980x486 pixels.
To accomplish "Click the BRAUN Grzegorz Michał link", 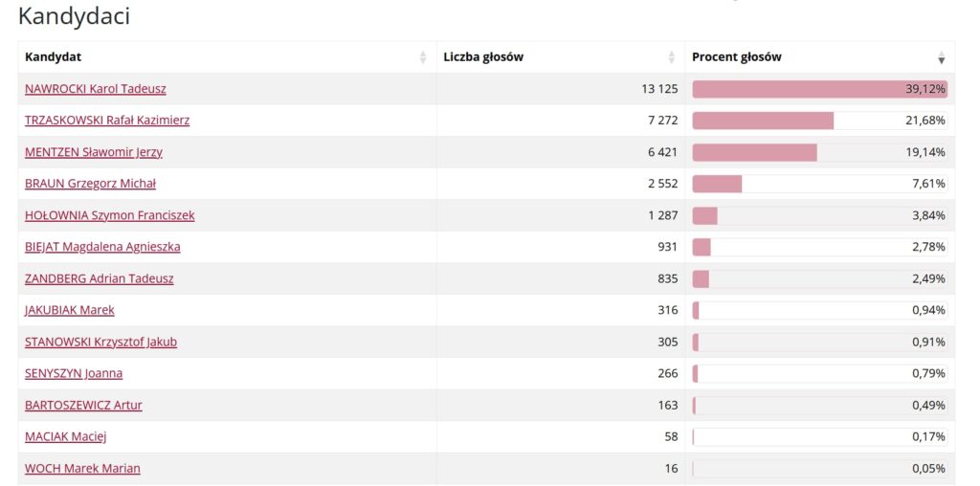I will 90,184.
